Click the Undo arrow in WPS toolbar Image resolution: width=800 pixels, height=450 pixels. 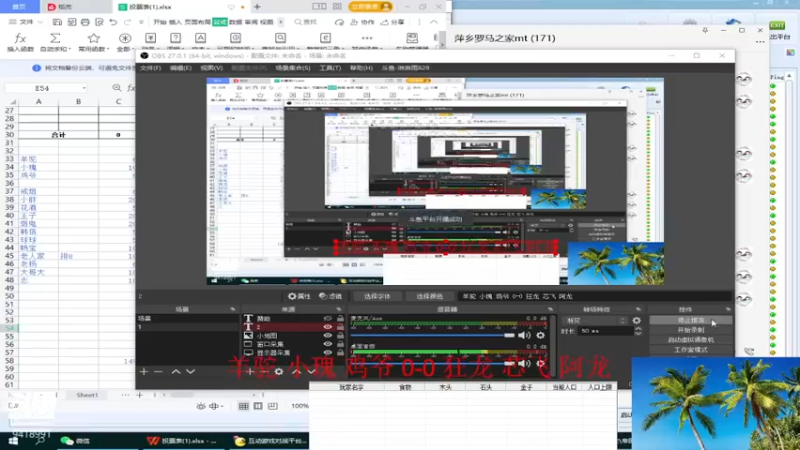point(113,22)
